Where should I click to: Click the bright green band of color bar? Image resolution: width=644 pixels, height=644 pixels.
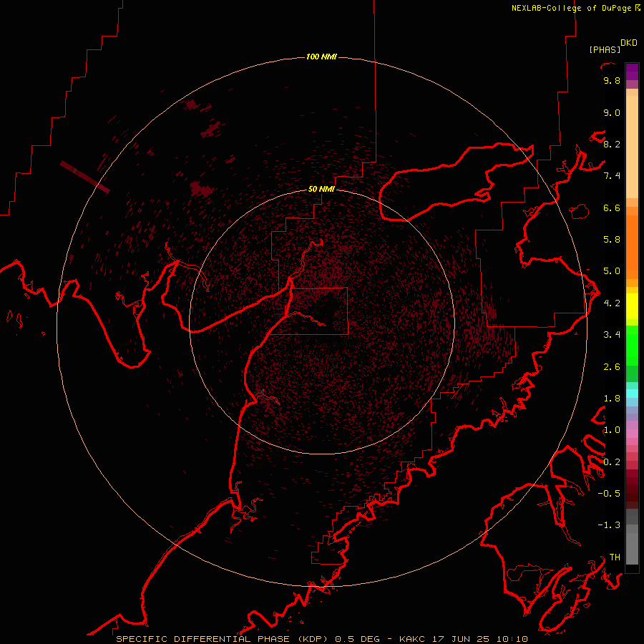coord(632,346)
